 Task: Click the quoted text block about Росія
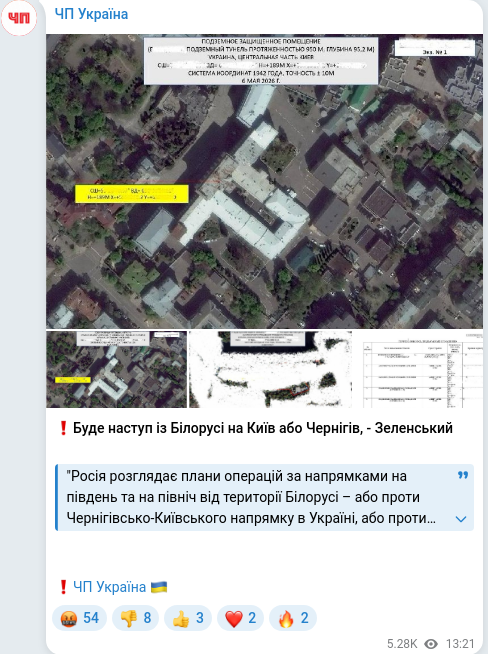pos(264,497)
